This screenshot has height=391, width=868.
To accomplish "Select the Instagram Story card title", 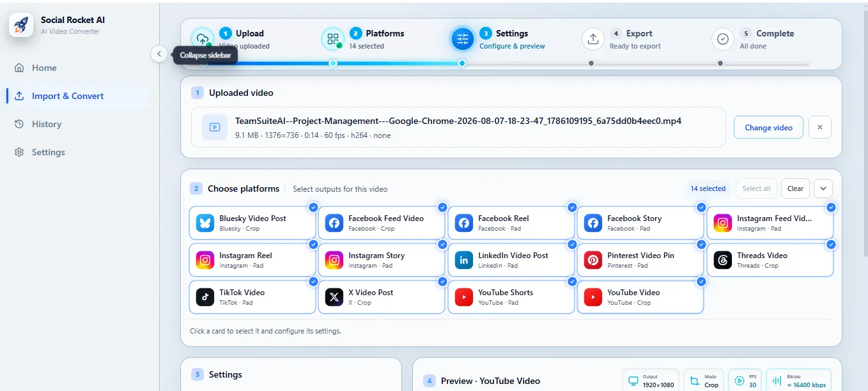I will (x=376, y=255).
